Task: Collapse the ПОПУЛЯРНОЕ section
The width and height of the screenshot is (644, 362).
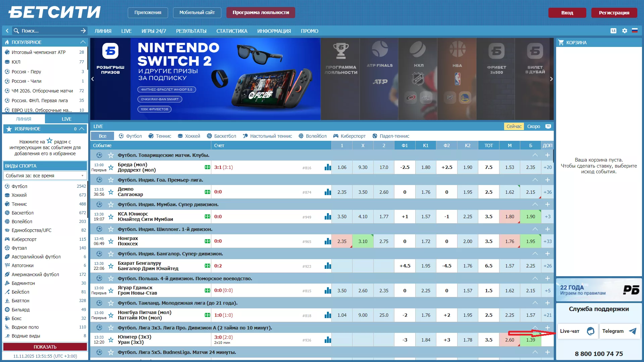Action: click(83, 42)
